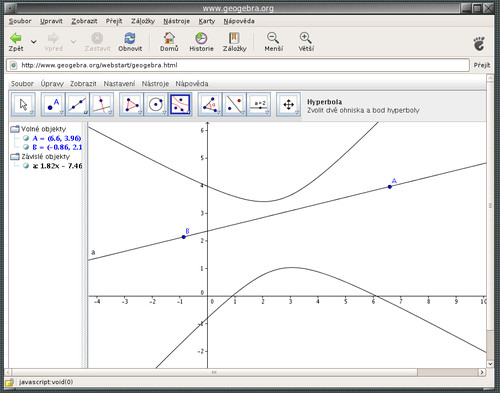Pick the Polygon tool
The height and width of the screenshot is (393, 500).
click(131, 104)
